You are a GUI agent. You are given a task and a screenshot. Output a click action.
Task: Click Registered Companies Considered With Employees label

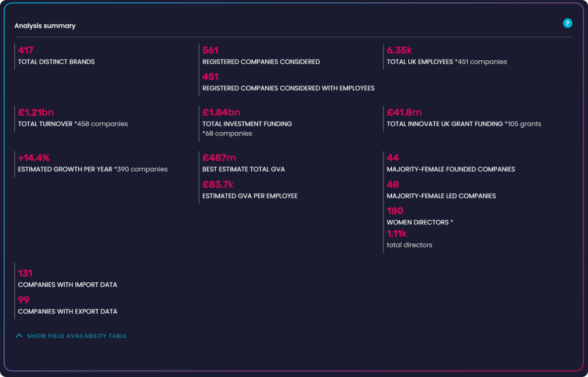point(288,88)
